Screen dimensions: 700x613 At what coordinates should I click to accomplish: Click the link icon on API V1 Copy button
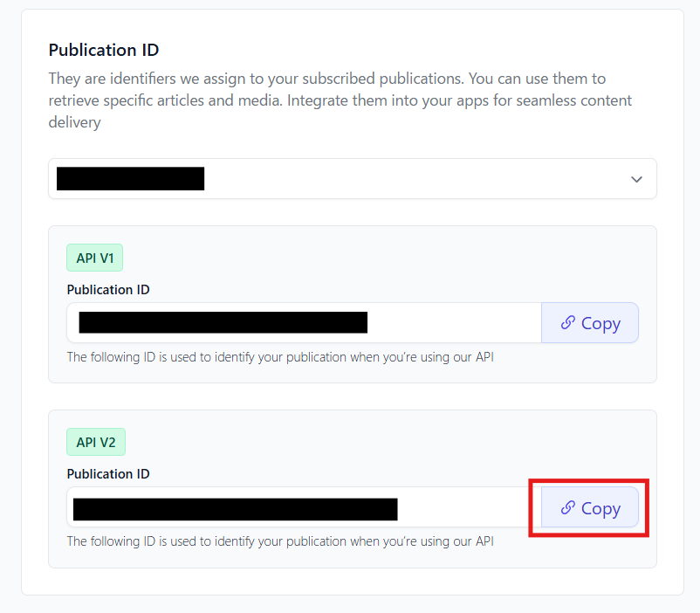[568, 323]
